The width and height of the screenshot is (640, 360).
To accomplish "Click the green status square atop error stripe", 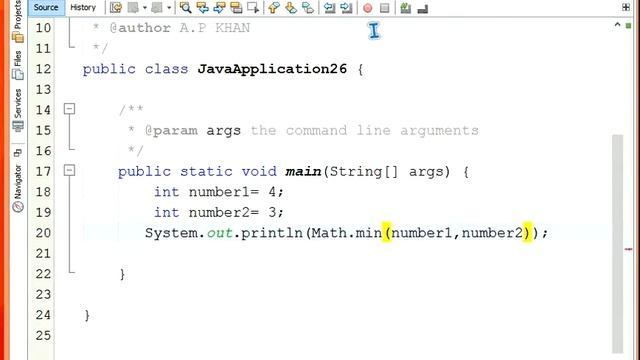I will click(x=629, y=26).
